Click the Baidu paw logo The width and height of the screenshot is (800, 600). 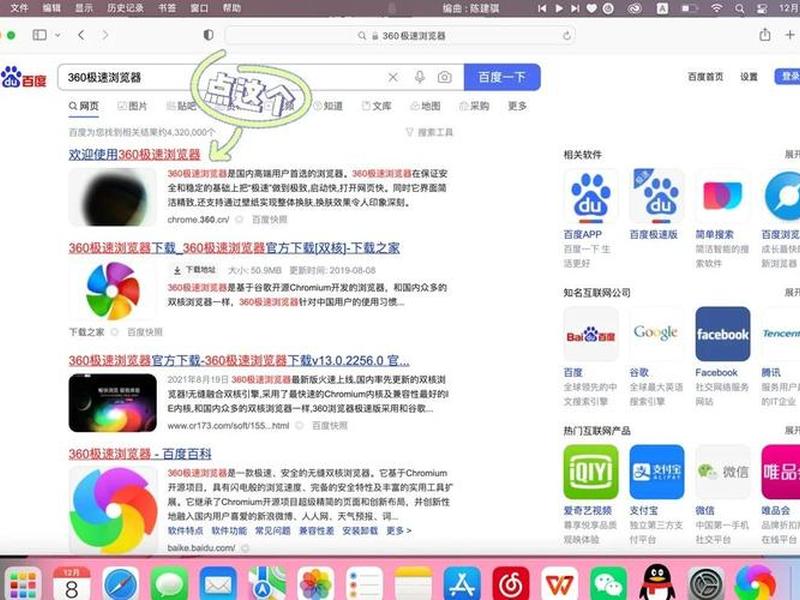pos(23,77)
